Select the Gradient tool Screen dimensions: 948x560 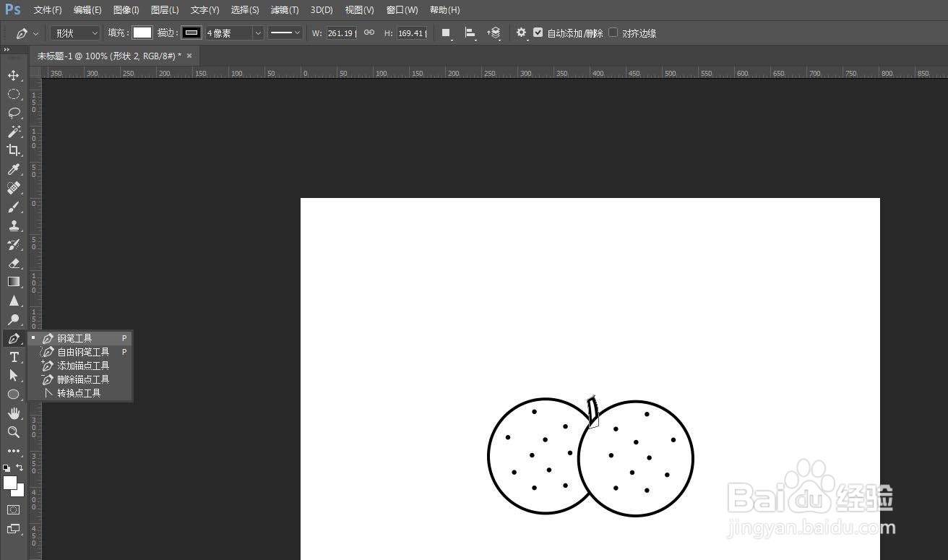click(14, 282)
